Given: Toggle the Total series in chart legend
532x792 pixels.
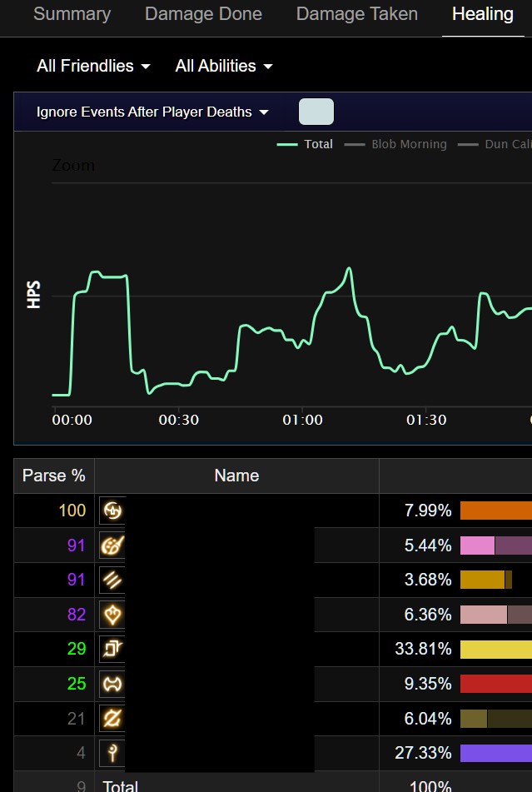Looking at the screenshot, I should [305, 144].
